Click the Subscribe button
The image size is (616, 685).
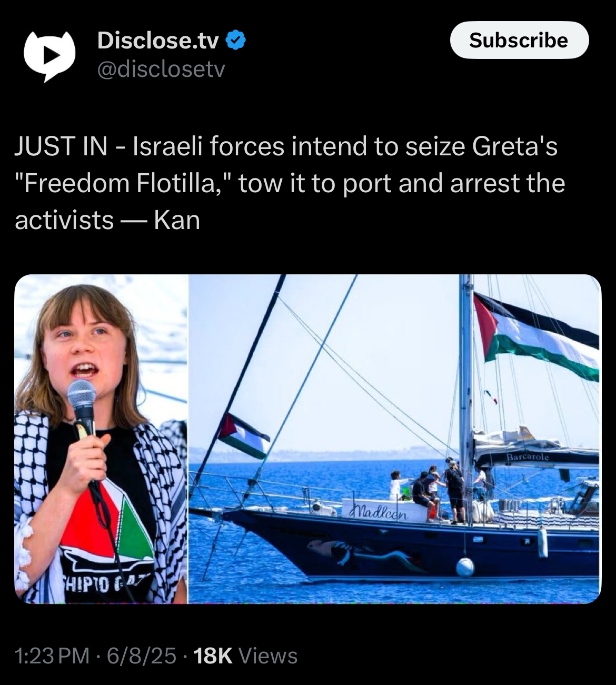[519, 40]
